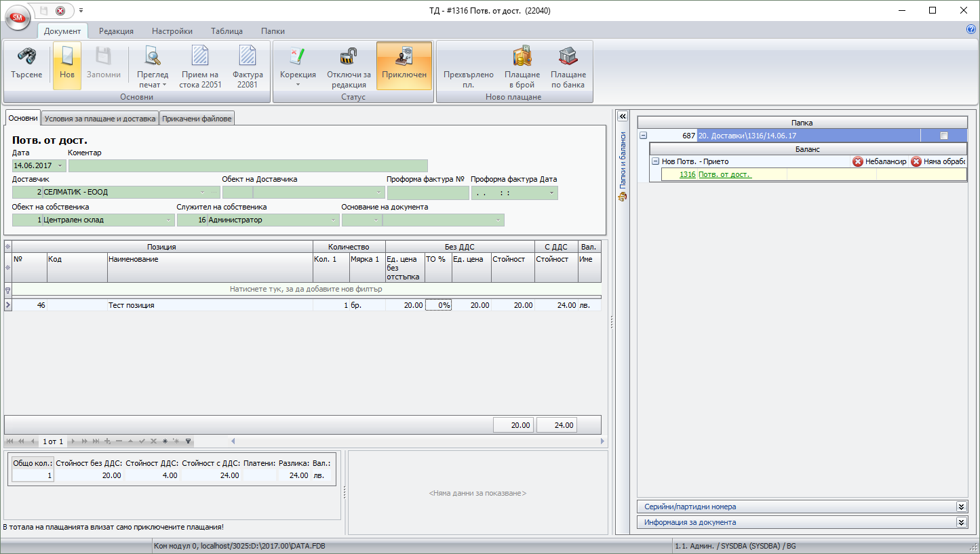This screenshot has height=554, width=980.
Task: Click grid horizontal scrollbar left arrow
Action: pyautogui.click(x=233, y=441)
